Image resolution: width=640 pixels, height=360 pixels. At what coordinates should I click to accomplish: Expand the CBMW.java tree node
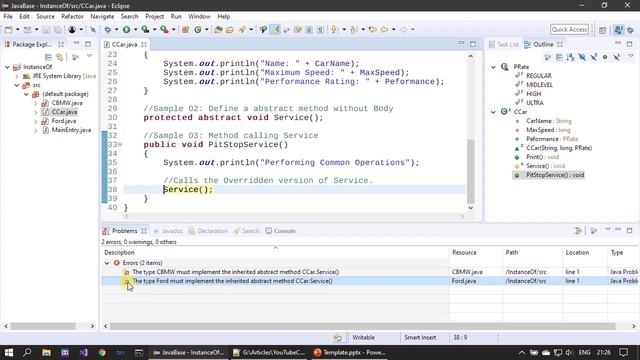coord(36,103)
